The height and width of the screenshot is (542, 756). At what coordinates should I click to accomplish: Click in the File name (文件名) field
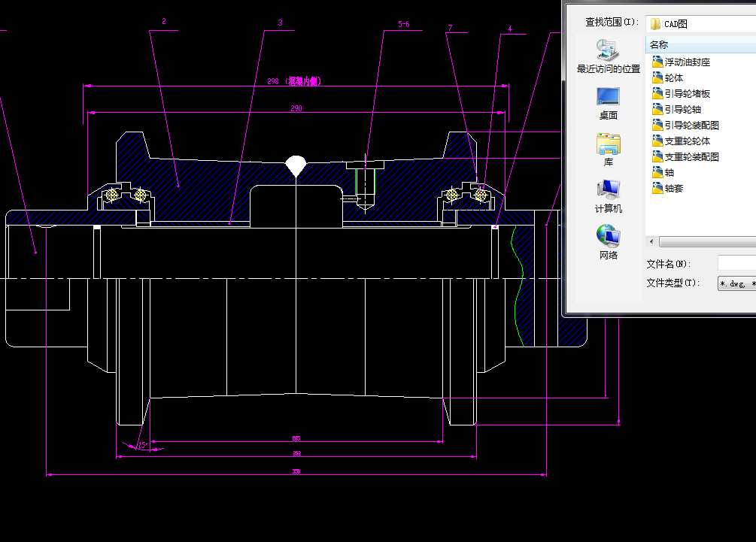(736, 264)
